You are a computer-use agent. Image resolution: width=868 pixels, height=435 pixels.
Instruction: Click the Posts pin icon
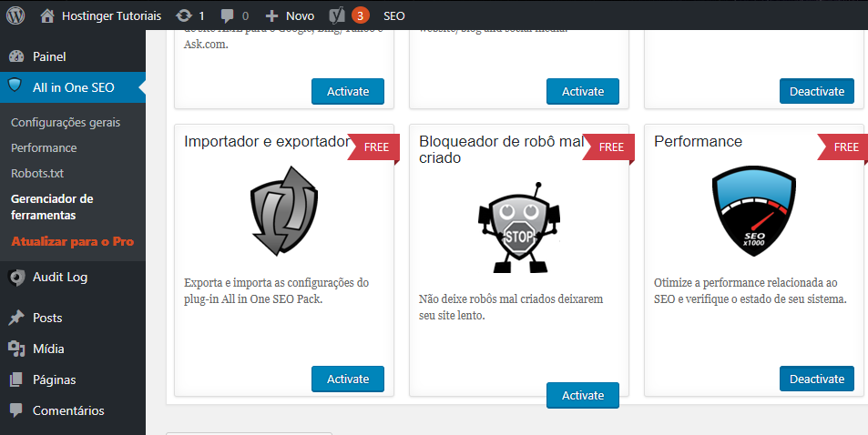coord(16,318)
